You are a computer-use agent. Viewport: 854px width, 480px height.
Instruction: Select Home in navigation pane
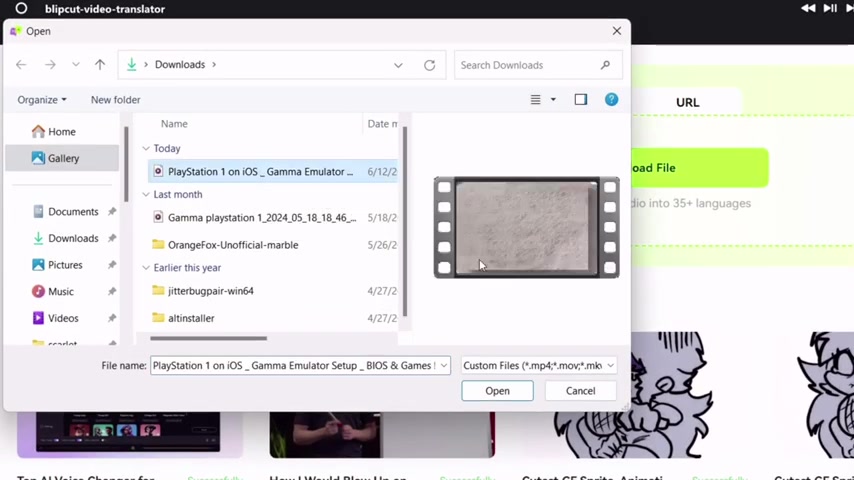[62, 132]
